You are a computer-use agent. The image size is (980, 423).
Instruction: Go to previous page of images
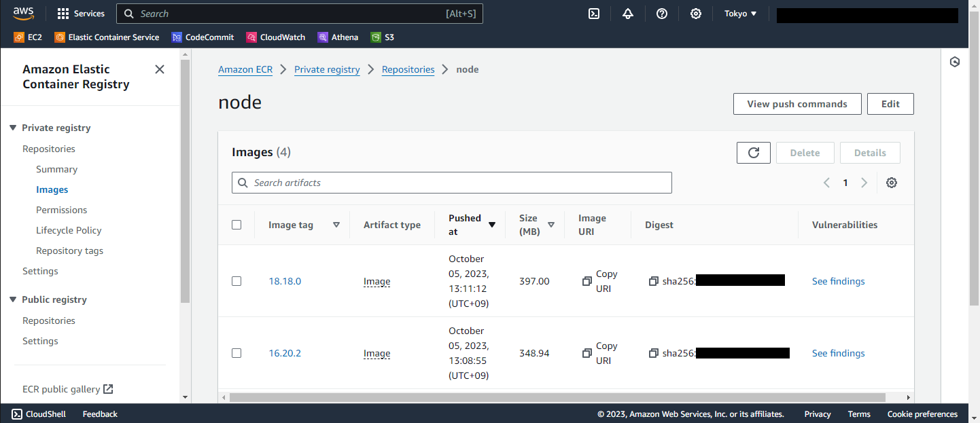click(826, 183)
